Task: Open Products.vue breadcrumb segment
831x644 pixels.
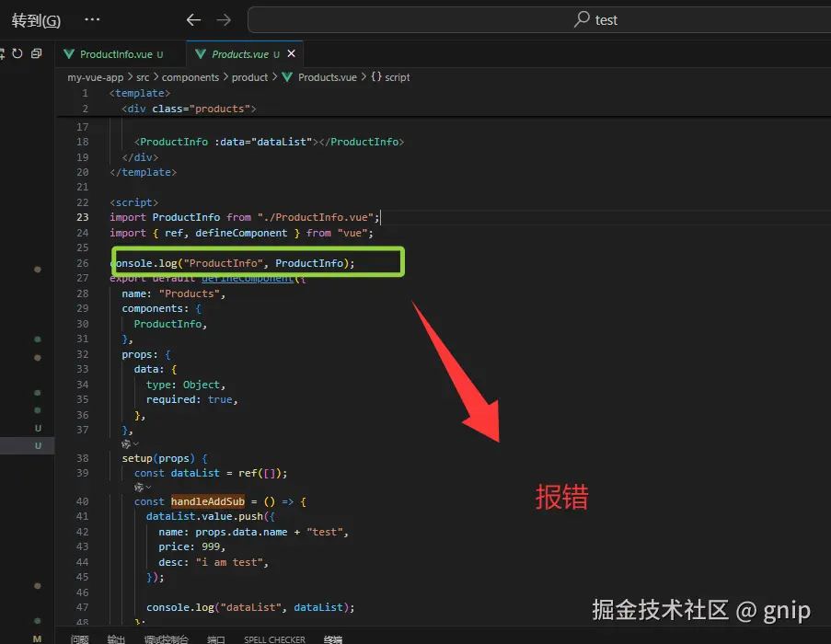Action: tap(327, 77)
